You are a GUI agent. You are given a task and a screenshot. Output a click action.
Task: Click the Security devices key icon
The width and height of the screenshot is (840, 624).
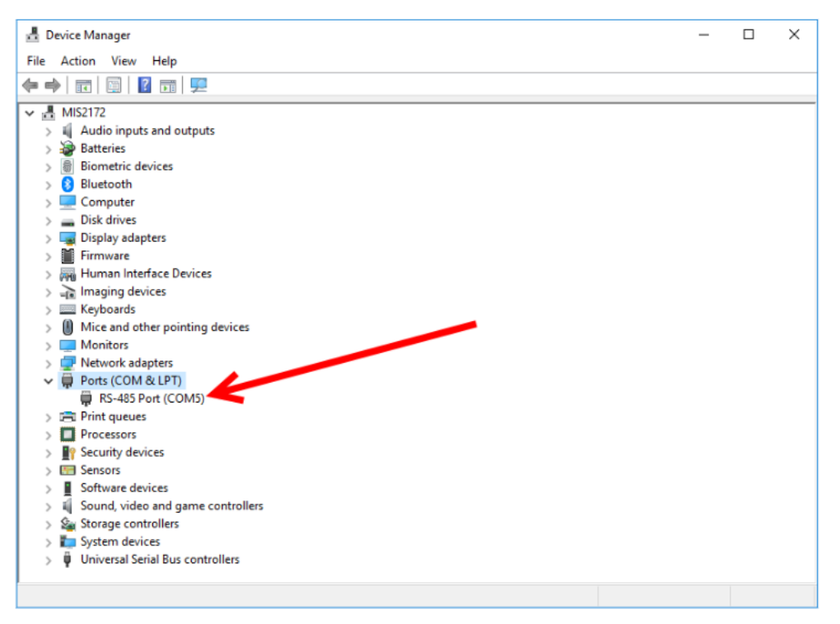(68, 453)
